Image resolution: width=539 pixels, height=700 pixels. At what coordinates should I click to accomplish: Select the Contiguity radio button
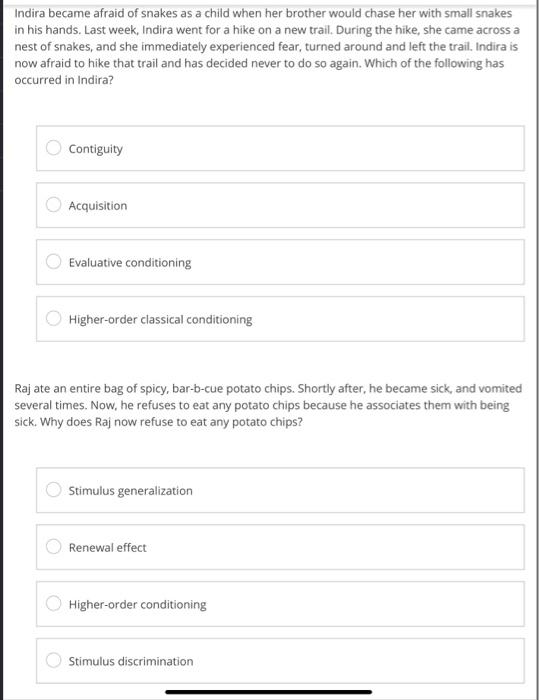pyautogui.click(x=54, y=148)
